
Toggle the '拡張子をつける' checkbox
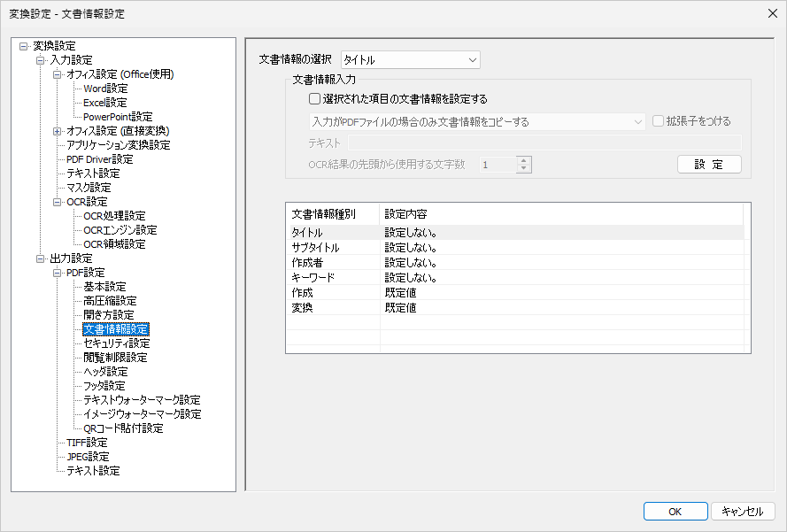(658, 121)
